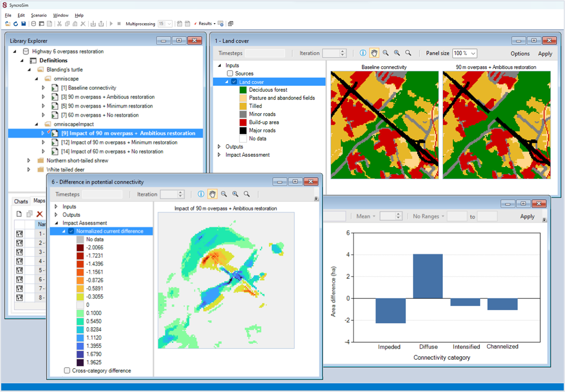565x392 pixels.
Task: Click Apply in the chart window
Action: tap(527, 216)
